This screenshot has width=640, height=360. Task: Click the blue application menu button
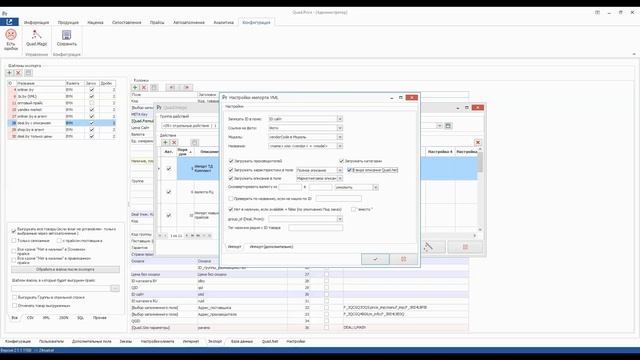click(x=9, y=22)
